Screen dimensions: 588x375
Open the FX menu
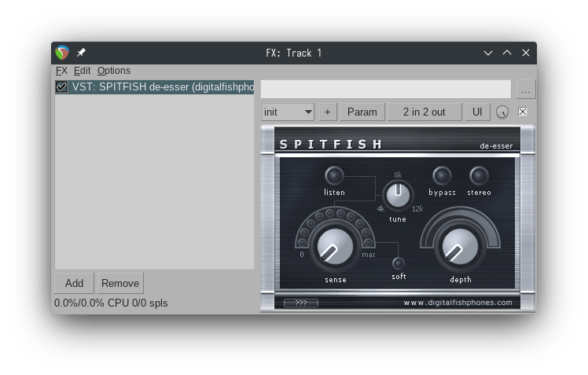(x=61, y=71)
